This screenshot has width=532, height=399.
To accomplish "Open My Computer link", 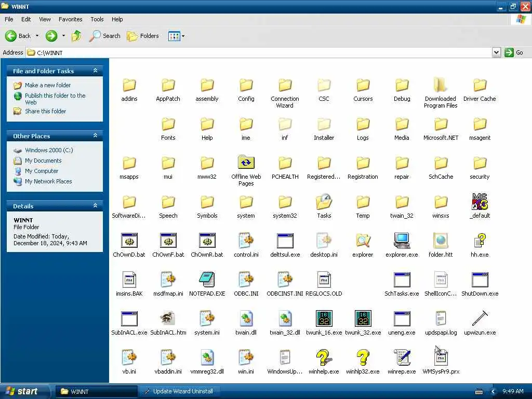I will click(x=42, y=171).
